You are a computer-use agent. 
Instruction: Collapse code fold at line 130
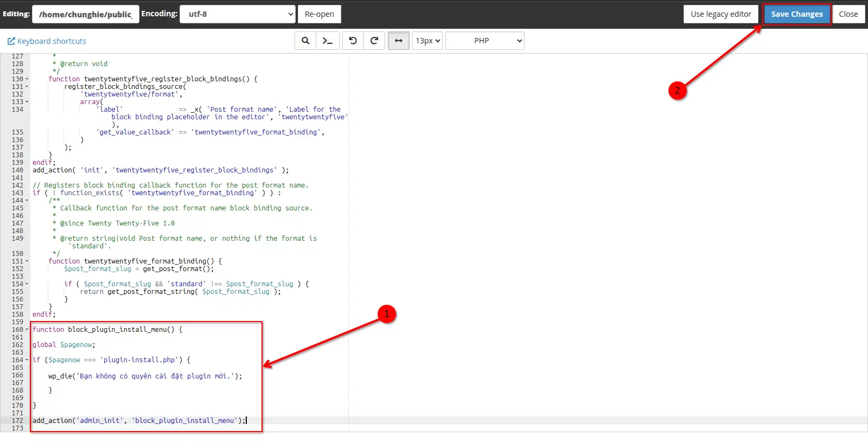click(x=27, y=79)
